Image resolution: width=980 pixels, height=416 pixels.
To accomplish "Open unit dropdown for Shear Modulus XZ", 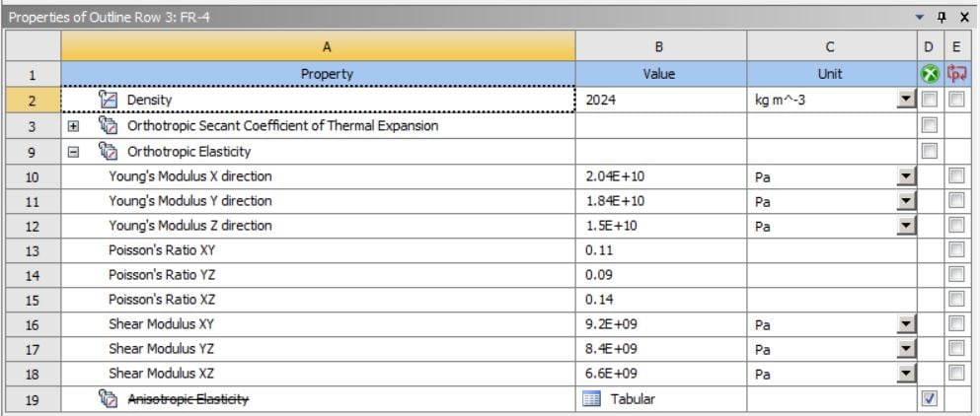I will click(x=906, y=374).
